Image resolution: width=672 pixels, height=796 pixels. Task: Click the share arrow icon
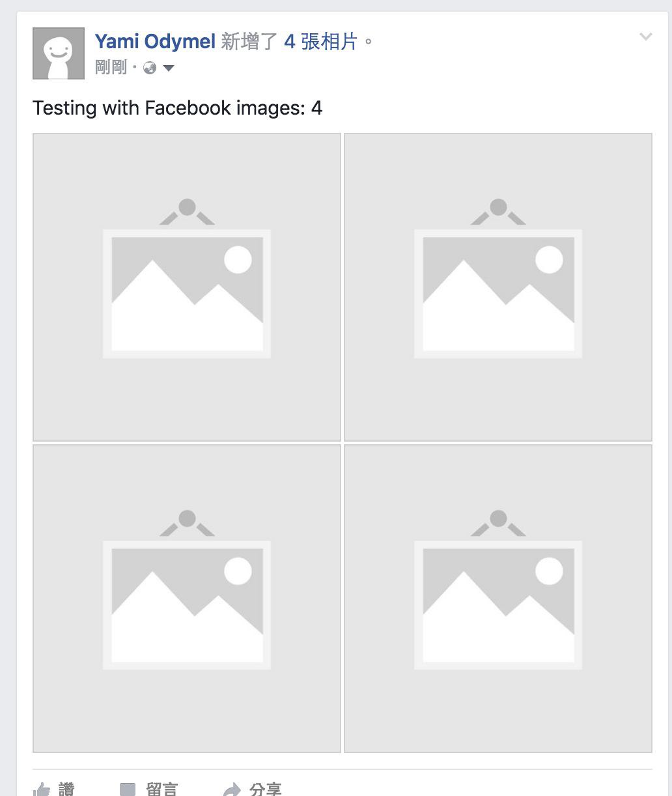(231, 790)
